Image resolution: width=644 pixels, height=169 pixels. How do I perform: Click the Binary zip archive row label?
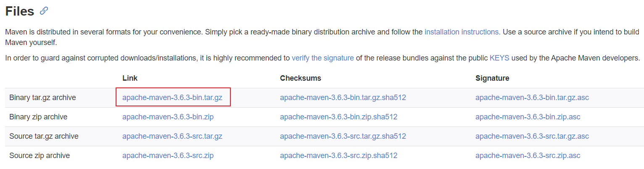[38, 117]
